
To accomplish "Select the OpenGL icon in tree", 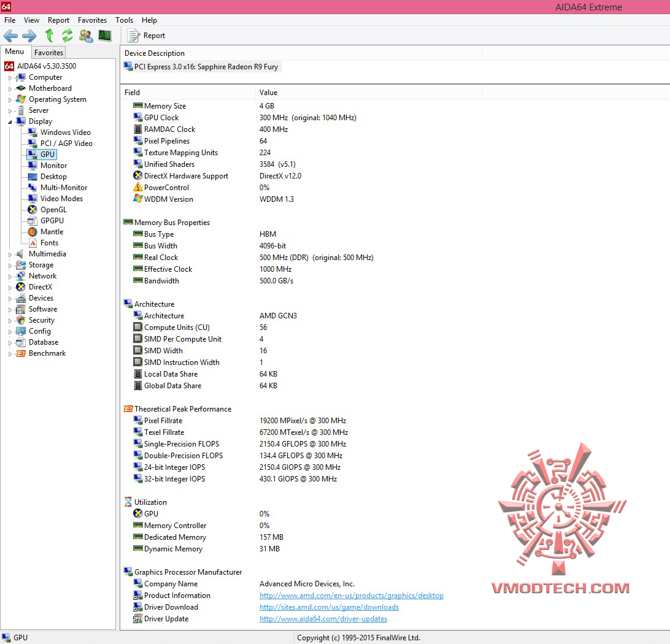I will coord(33,210).
